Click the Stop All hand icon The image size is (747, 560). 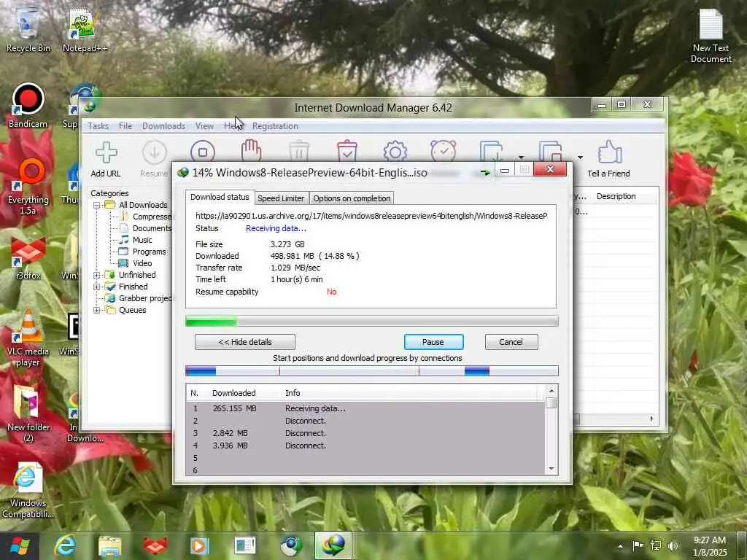251,151
